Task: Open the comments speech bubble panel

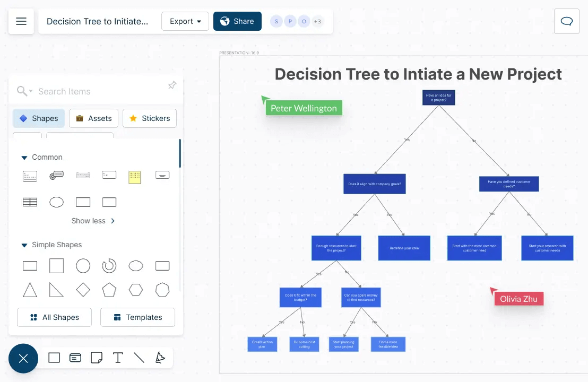Action: (x=567, y=21)
